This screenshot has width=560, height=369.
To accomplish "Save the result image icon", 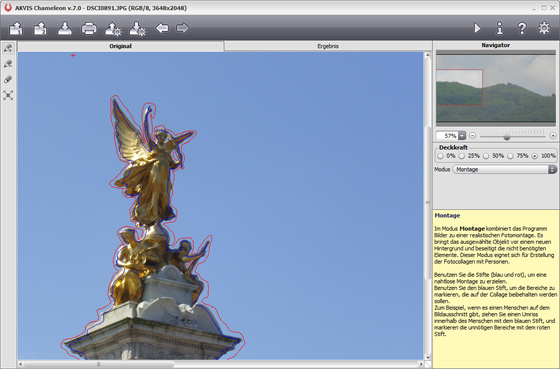I will pyautogui.click(x=65, y=28).
